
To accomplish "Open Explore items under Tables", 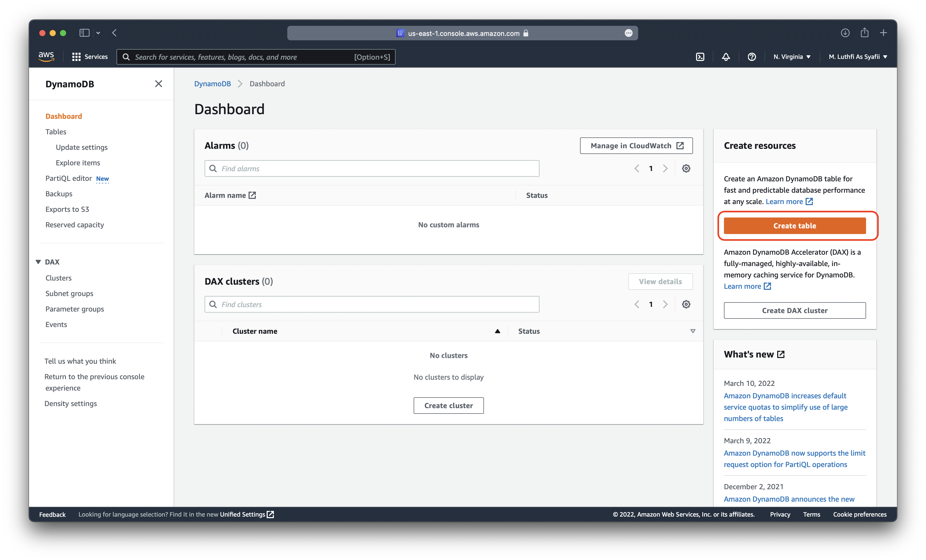I will (78, 162).
